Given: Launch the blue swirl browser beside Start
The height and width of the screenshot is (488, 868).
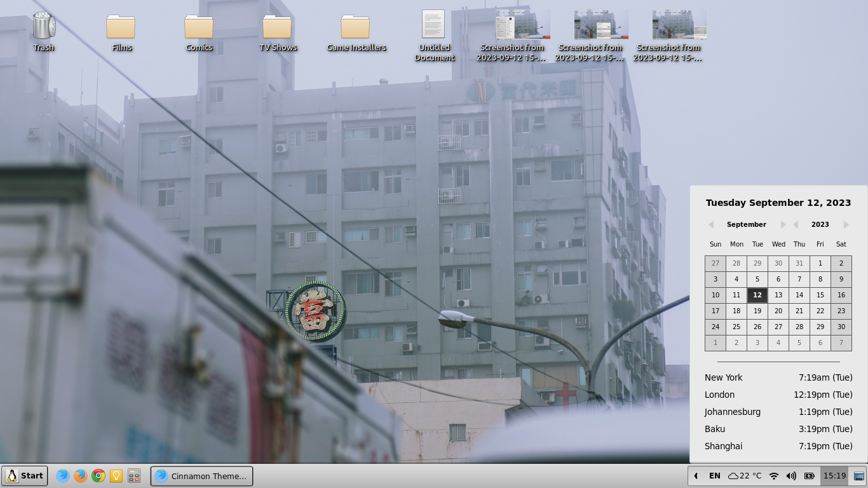Looking at the screenshot, I should (62, 475).
